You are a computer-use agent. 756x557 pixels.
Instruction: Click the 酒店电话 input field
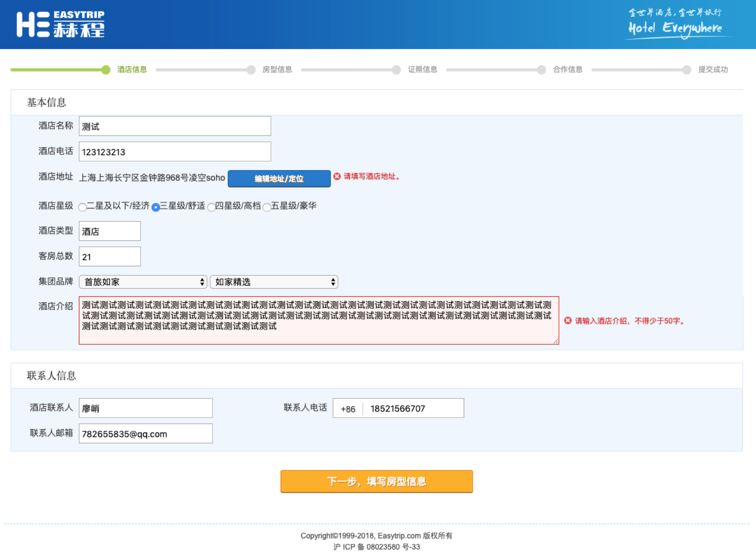click(175, 151)
